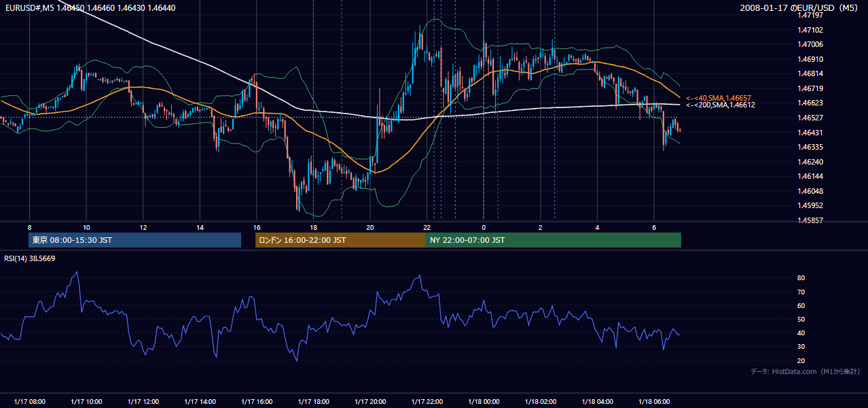Click the 1/17 20:00 time label
Viewport: 868px width, 408px height.
[x=369, y=401]
